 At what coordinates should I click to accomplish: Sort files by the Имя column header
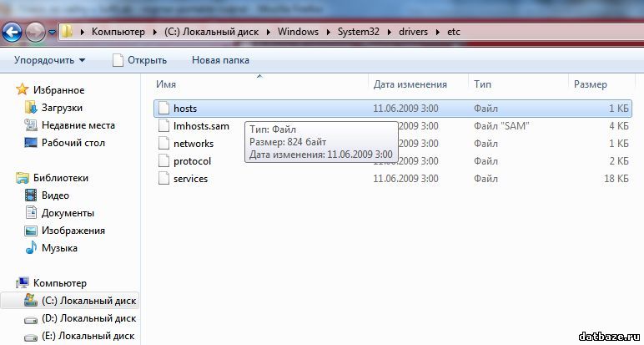point(166,84)
